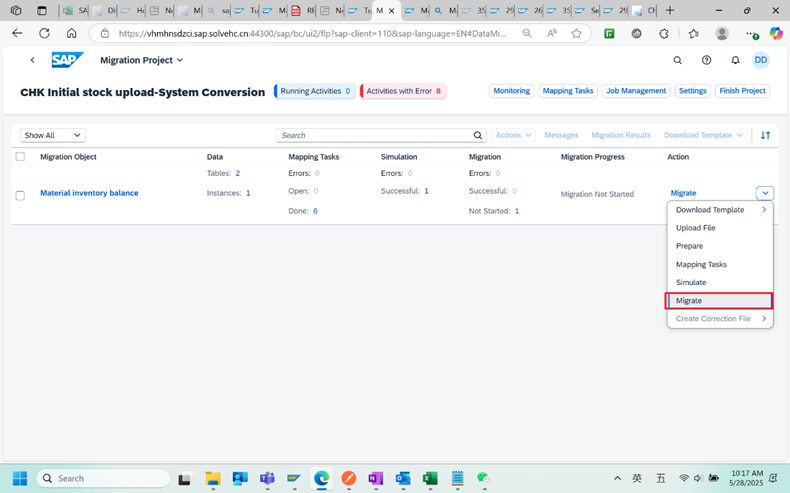Click Running Activities 0 indicator
The image size is (790, 493).
click(315, 91)
